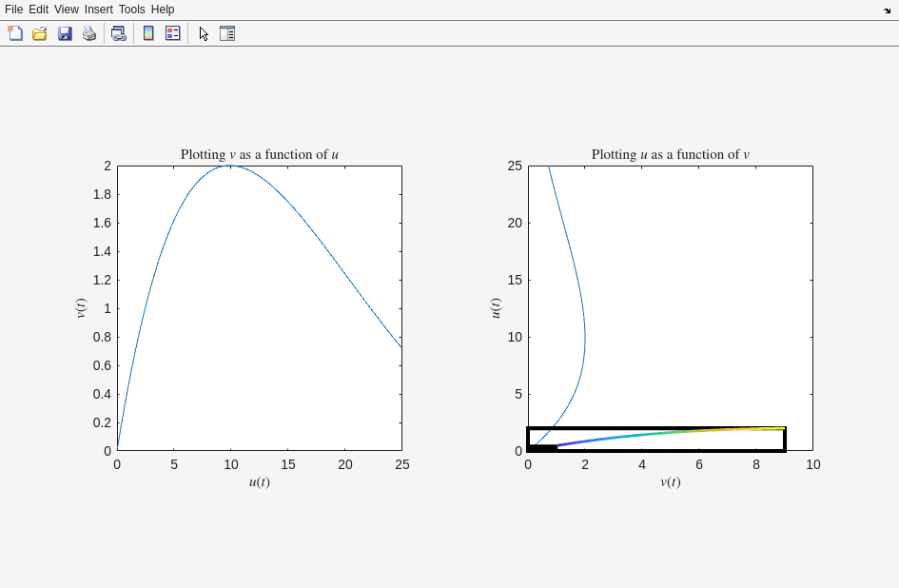
Task: Toggle the Edit Plot arrow tool
Action: click(204, 33)
